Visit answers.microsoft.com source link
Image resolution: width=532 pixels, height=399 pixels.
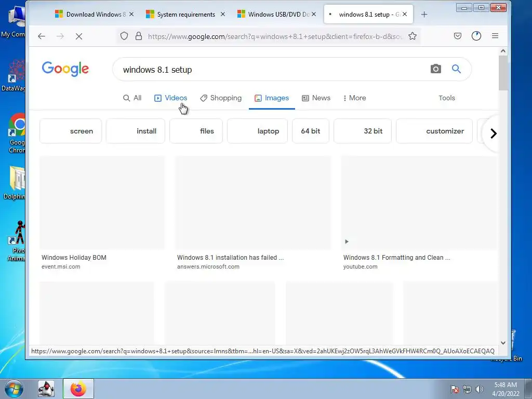[x=208, y=267]
